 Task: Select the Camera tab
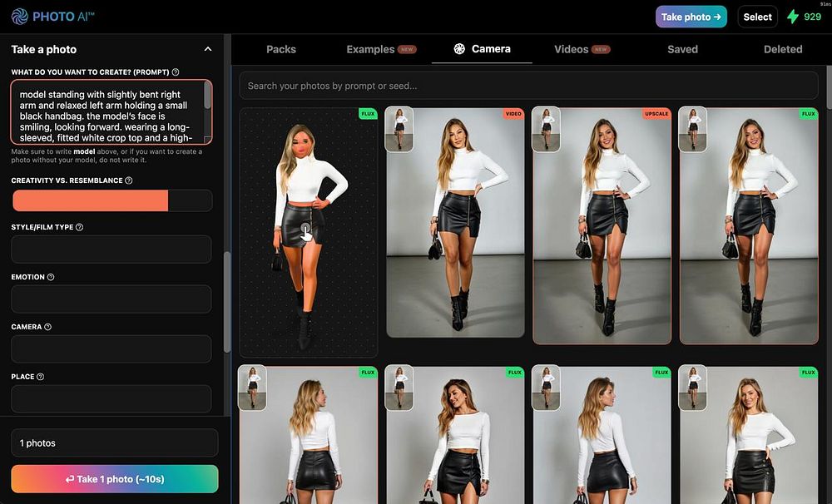click(482, 49)
